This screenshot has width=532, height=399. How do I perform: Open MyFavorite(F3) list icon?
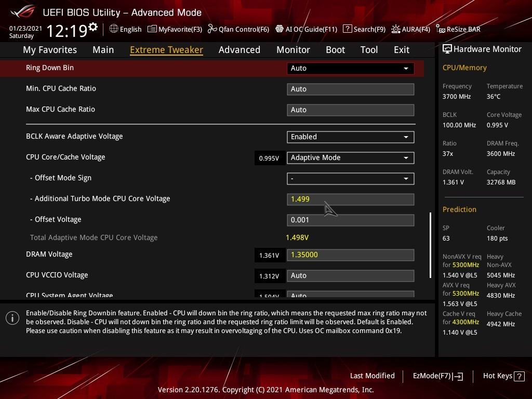(152, 29)
